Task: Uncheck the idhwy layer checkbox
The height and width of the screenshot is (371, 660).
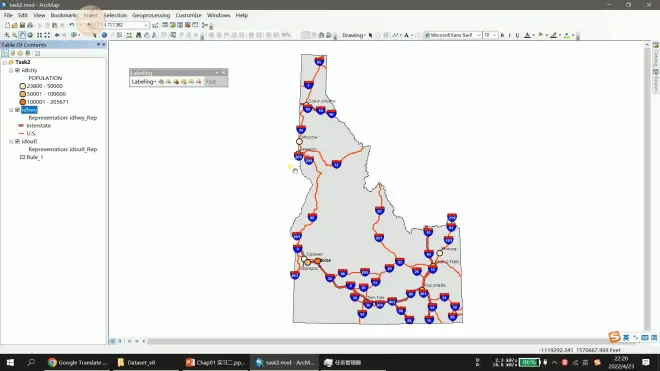Action: click(17, 110)
